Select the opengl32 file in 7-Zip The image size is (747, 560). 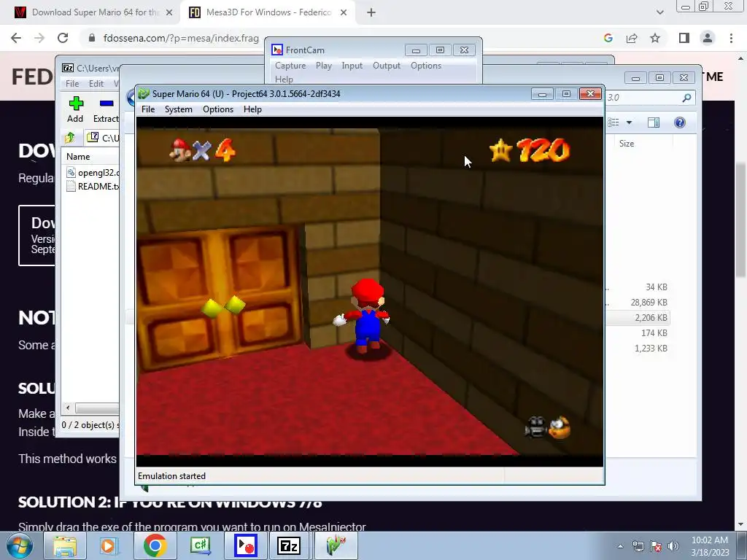pyautogui.click(x=93, y=173)
